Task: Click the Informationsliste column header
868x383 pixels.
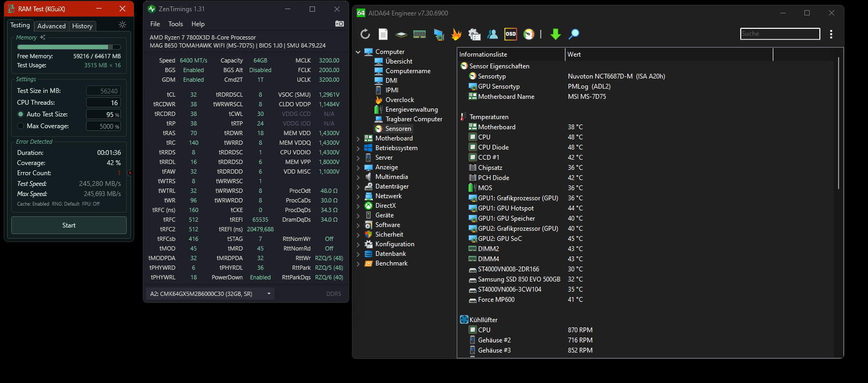Action: tap(511, 54)
